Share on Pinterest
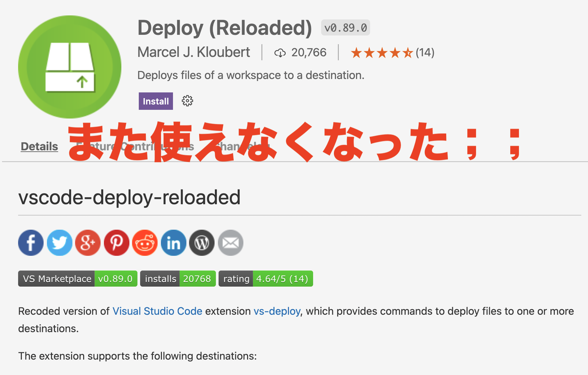This screenshot has height=375, width=588. click(x=117, y=243)
